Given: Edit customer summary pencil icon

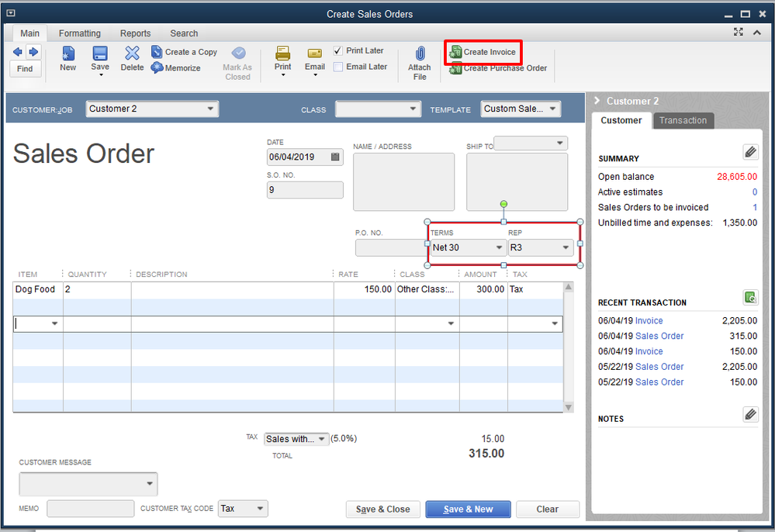Looking at the screenshot, I should click(x=750, y=152).
